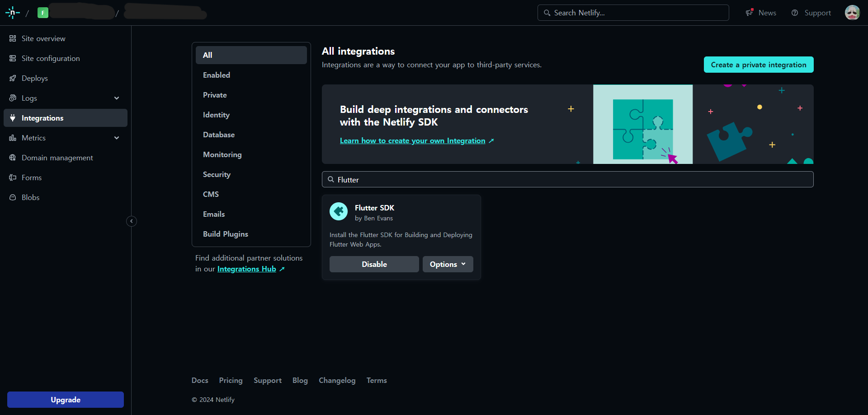Image resolution: width=868 pixels, height=415 pixels.
Task: Open the Forms page
Action: (66, 177)
